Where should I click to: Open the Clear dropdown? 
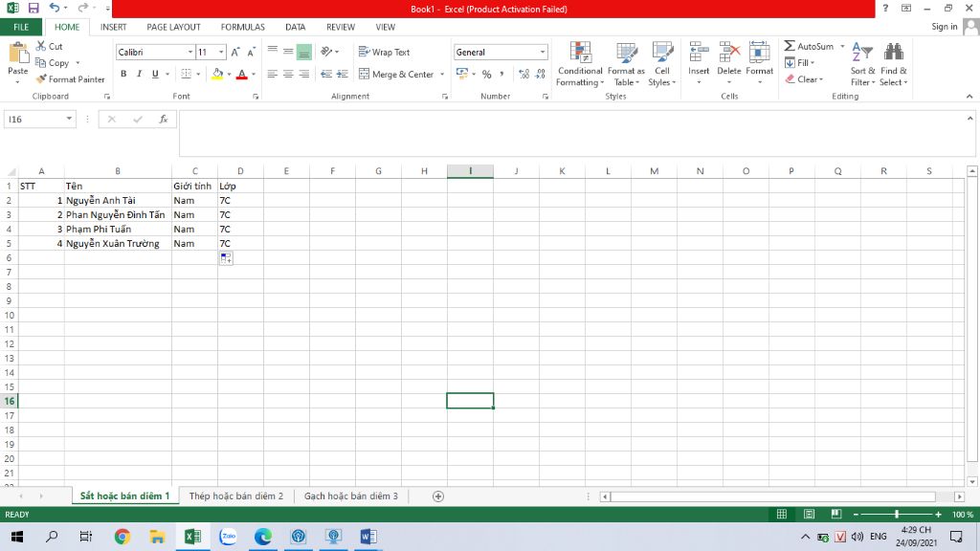(x=804, y=79)
